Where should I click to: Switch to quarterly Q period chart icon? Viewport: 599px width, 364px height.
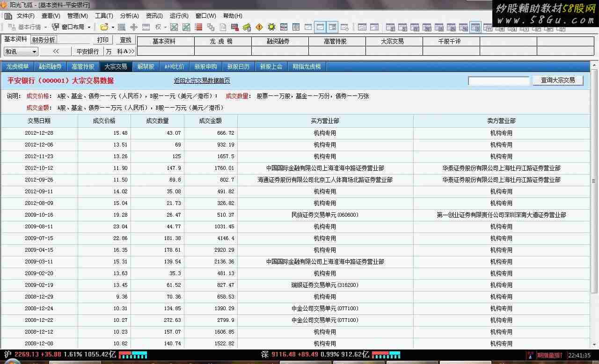(512, 29)
